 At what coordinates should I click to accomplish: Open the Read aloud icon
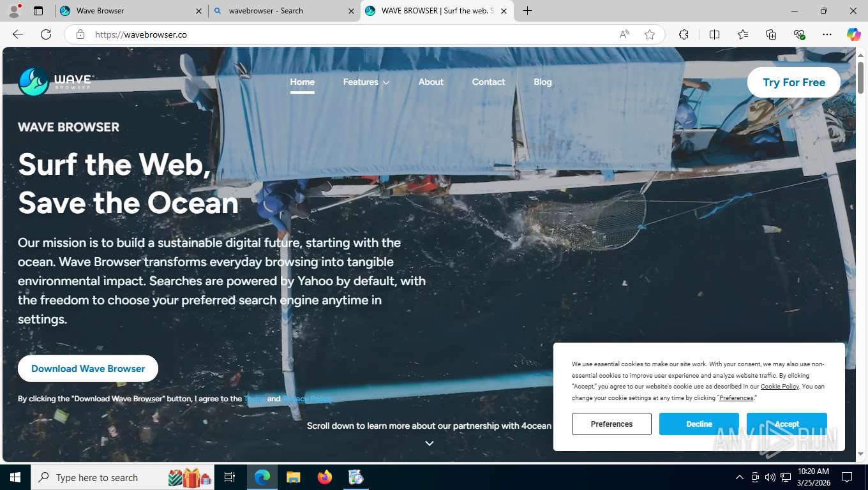pos(624,34)
